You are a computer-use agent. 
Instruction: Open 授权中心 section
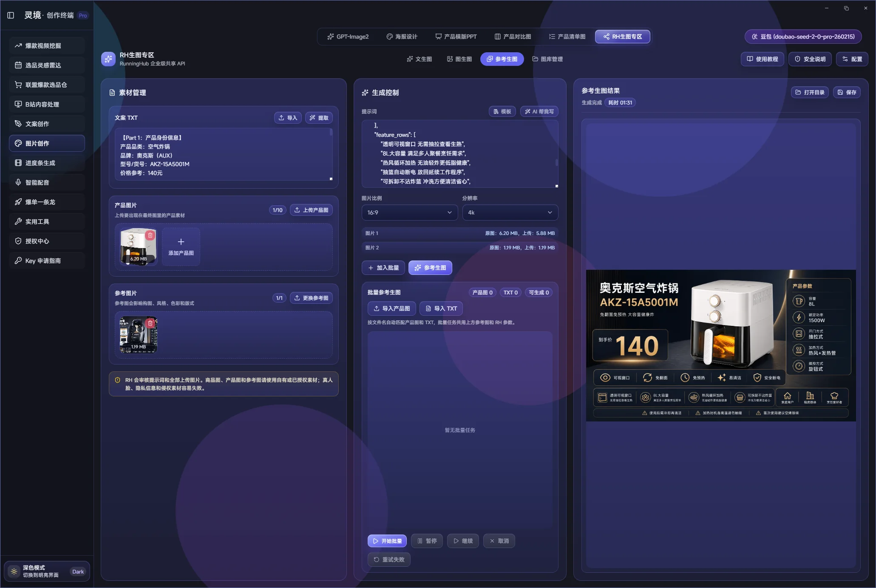(47, 241)
